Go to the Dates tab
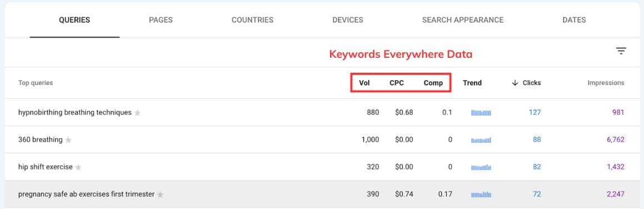Image resolution: width=644 pixels, height=209 pixels. (x=574, y=19)
